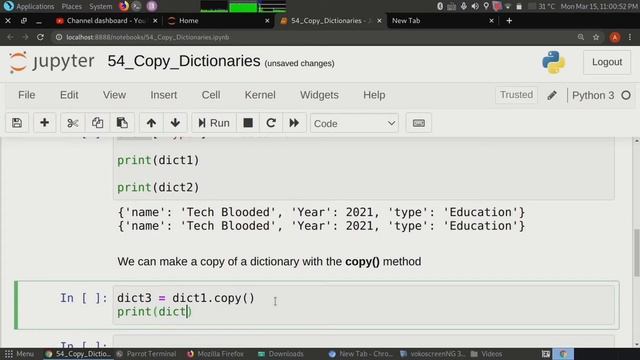
Task: Move selected cell up arrow
Action: 151,123
